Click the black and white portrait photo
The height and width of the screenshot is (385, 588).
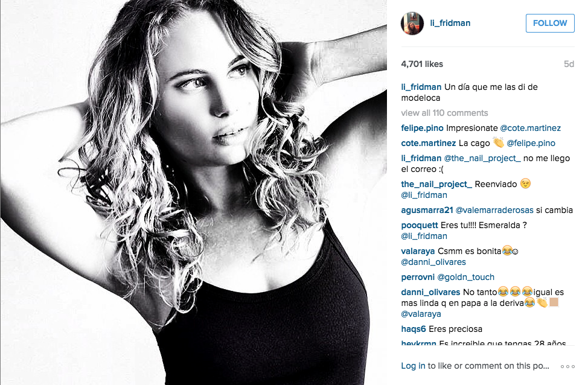point(194,192)
